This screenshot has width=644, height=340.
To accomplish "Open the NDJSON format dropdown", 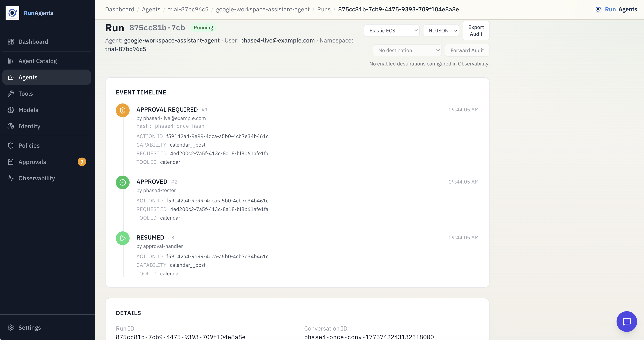I will pos(441,30).
